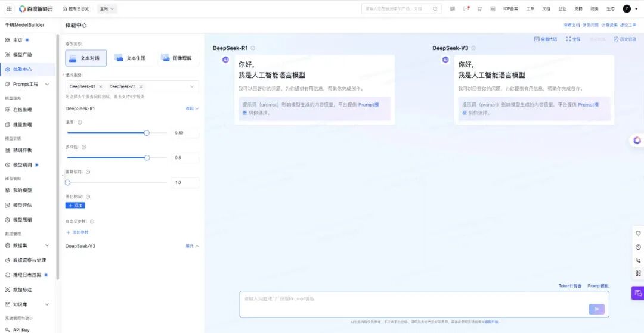
Task: Click the purple feedback chat button at right edge
Action: tap(638, 293)
